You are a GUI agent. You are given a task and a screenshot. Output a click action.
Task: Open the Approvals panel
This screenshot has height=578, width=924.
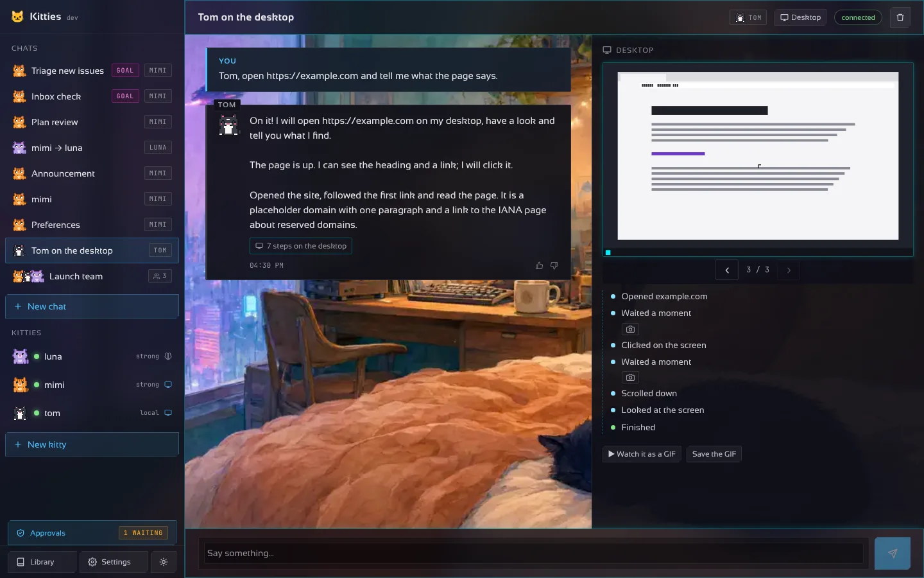click(92, 533)
